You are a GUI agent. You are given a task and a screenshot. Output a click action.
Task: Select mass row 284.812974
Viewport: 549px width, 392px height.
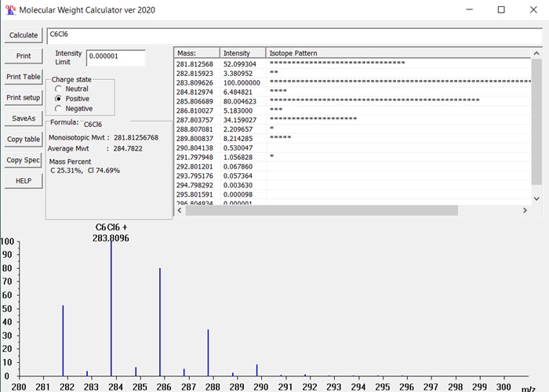point(353,92)
